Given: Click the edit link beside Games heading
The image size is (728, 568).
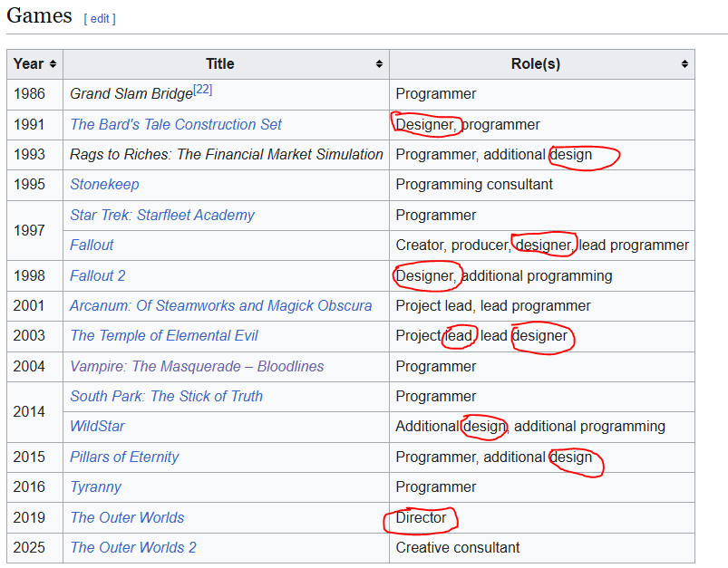Looking at the screenshot, I should pos(100,18).
